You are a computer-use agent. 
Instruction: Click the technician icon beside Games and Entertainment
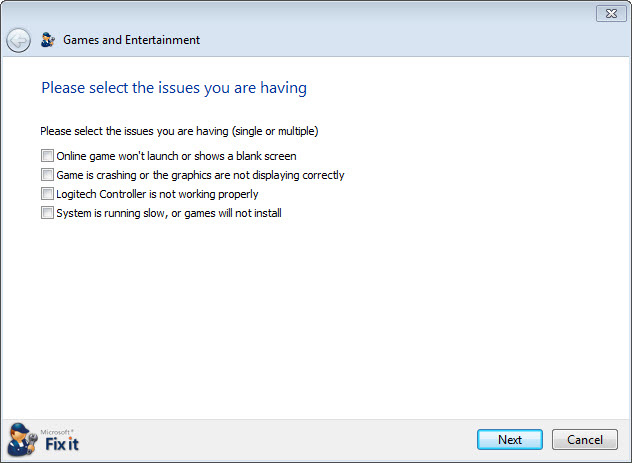[48, 39]
